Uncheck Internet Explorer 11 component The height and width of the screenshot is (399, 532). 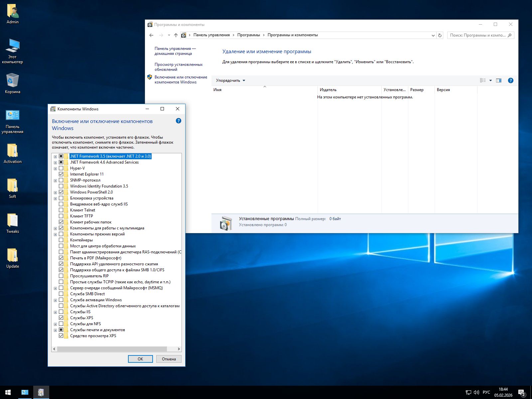coord(61,174)
